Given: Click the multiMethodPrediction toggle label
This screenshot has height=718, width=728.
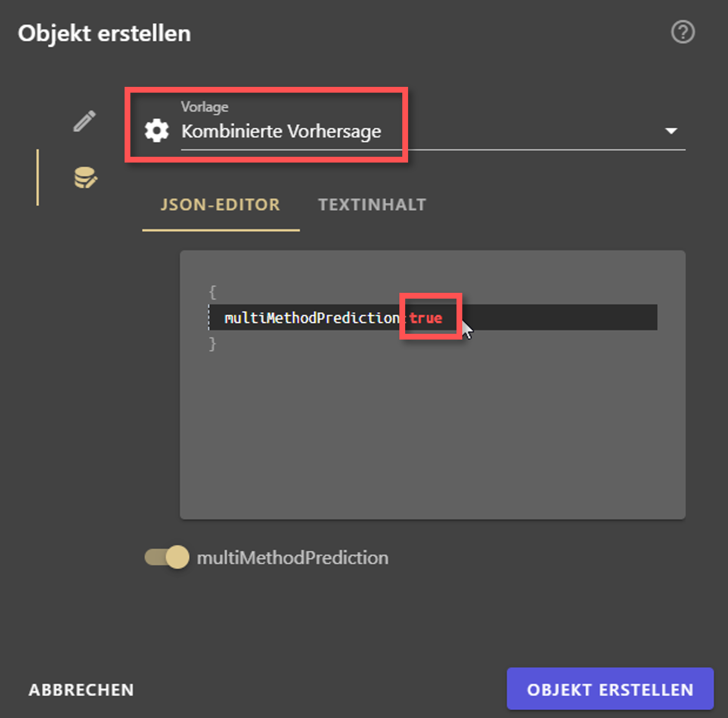Looking at the screenshot, I should tap(293, 558).
